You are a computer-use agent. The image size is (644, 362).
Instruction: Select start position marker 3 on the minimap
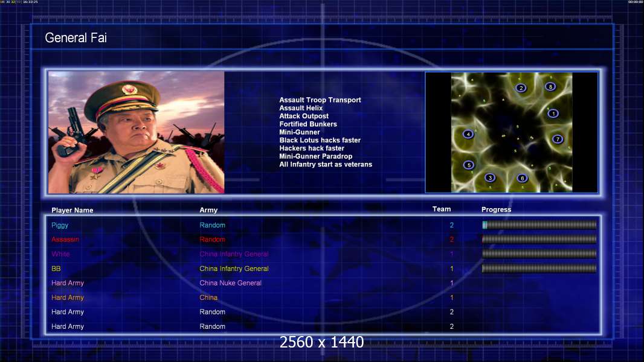coord(489,177)
